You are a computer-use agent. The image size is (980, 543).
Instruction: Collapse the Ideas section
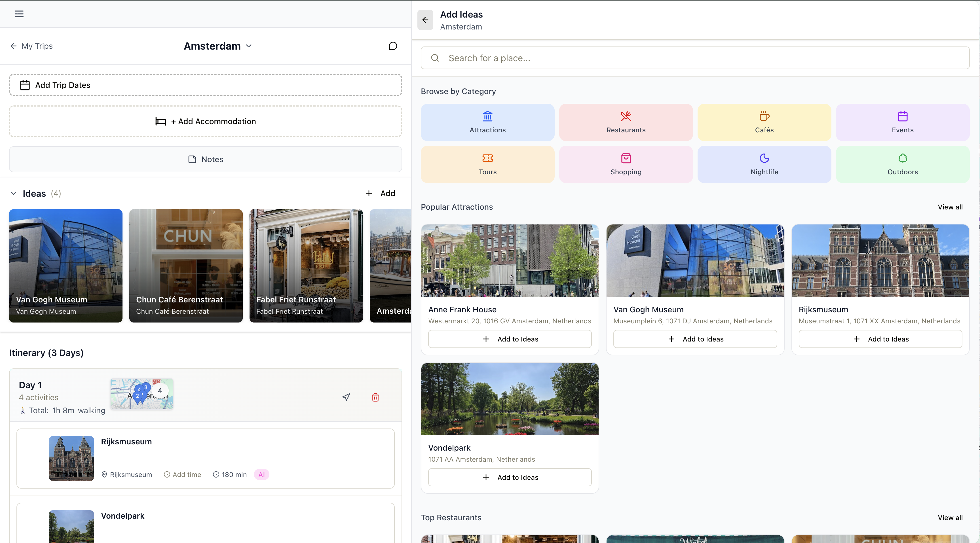tap(14, 193)
